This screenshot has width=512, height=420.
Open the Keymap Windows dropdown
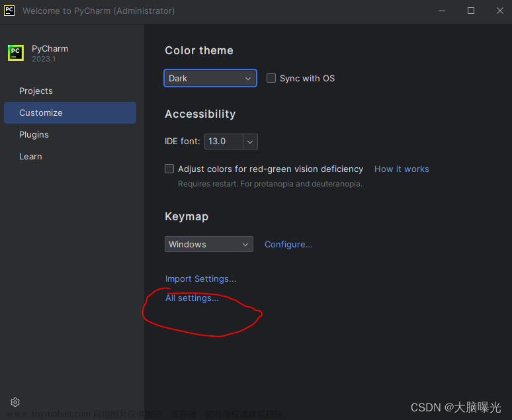coord(208,244)
